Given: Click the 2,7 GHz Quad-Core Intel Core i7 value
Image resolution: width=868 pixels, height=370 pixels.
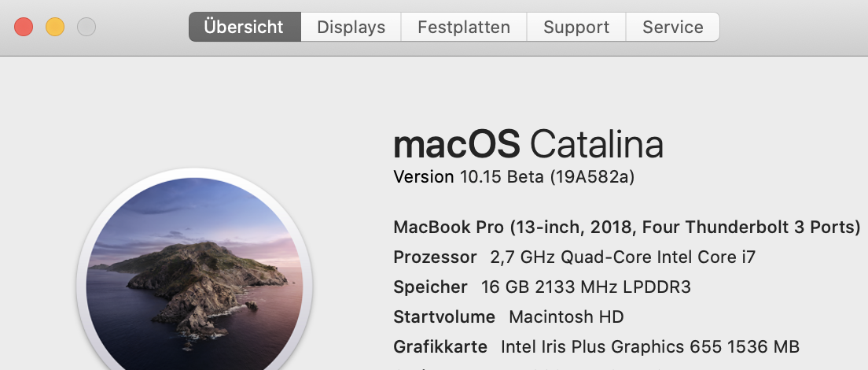Looking at the screenshot, I should click(623, 257).
